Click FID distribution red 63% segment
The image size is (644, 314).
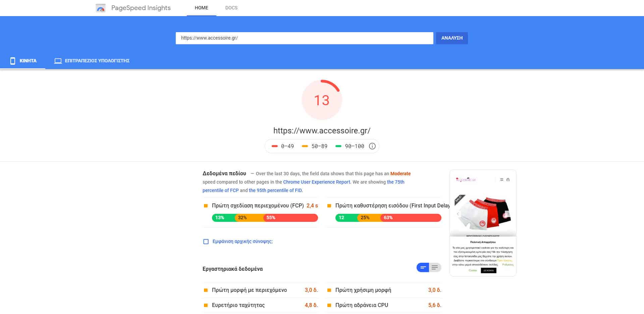coord(411,218)
